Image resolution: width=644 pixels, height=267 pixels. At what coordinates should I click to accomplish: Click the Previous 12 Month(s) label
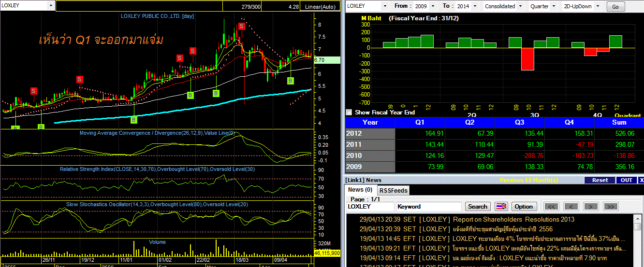pos(528,180)
